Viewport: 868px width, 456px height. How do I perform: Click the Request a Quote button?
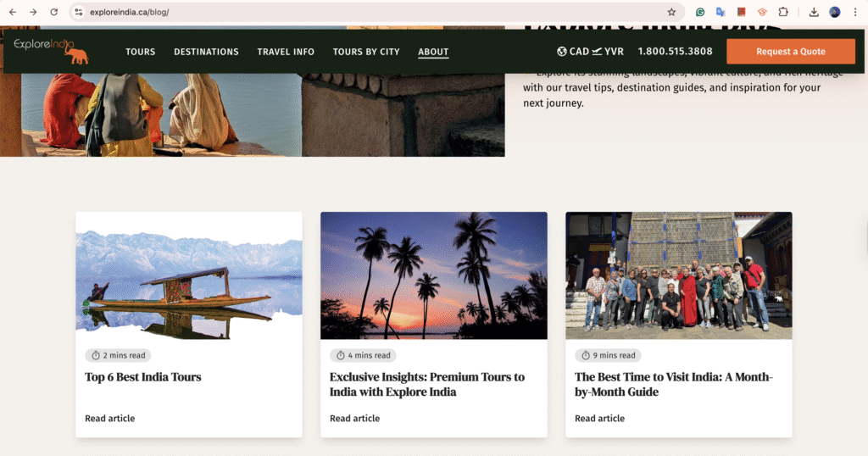click(790, 52)
